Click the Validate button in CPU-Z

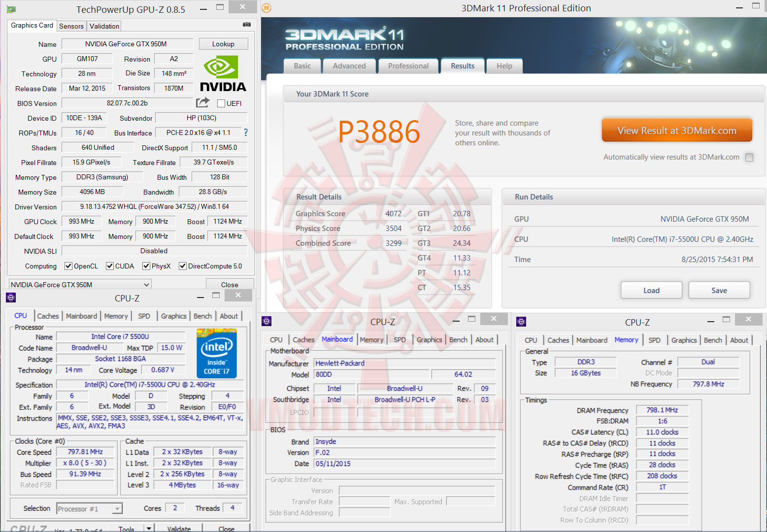[179, 528]
